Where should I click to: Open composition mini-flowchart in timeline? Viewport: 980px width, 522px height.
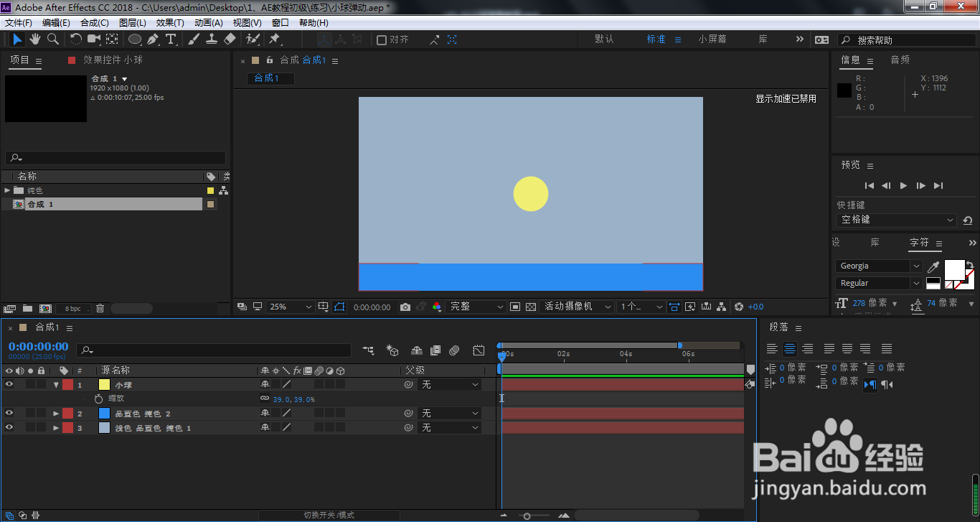coord(369,350)
